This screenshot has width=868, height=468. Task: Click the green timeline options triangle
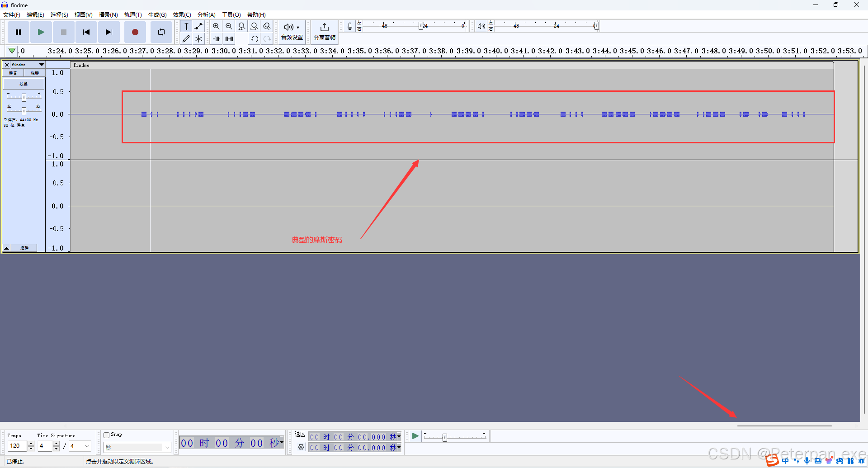[x=12, y=51]
